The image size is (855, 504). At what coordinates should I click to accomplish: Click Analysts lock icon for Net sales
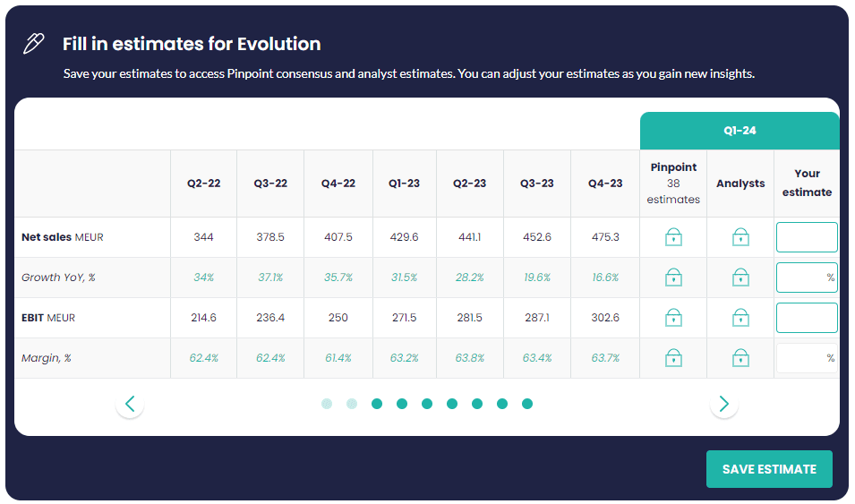click(x=740, y=237)
